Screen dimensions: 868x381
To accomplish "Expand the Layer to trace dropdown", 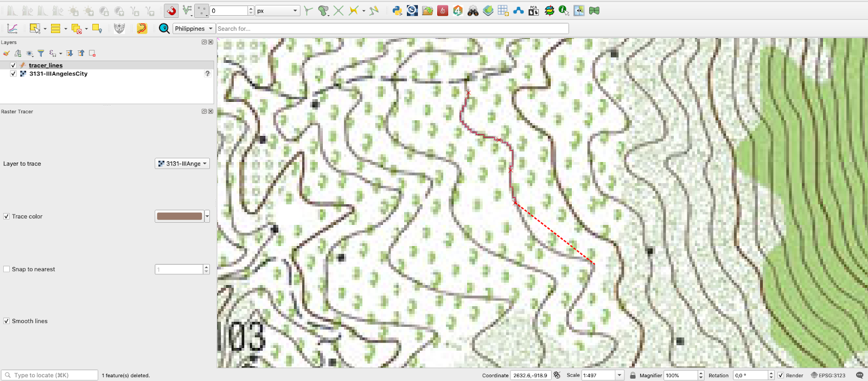I will (182, 164).
